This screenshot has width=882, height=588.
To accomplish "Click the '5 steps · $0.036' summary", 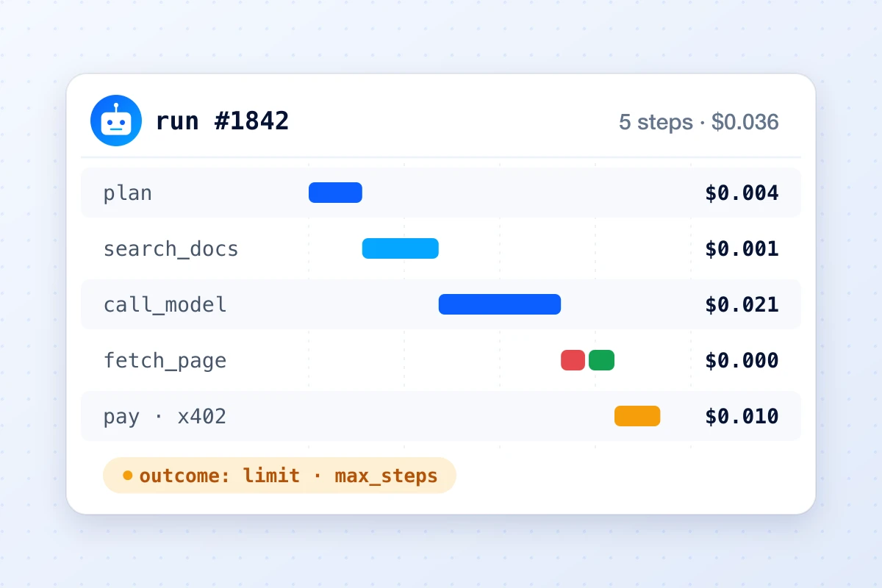I will click(x=698, y=121).
